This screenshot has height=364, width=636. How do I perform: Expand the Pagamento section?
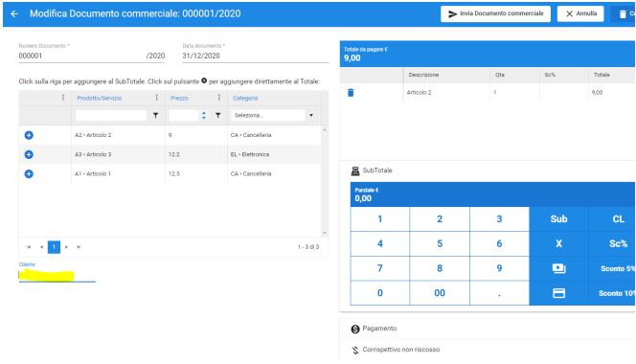[x=488, y=329]
